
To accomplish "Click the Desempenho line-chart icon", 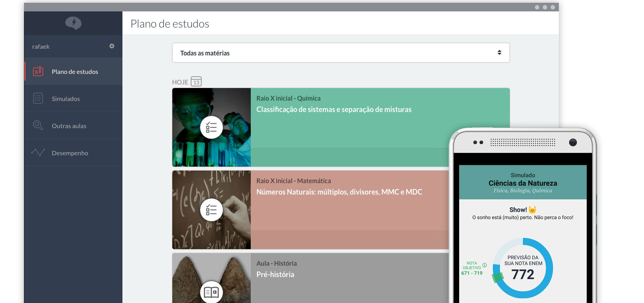I will [x=38, y=152].
